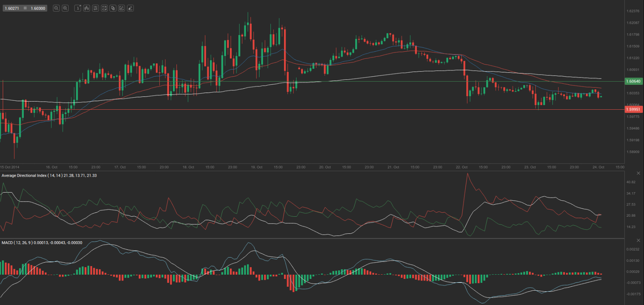Click the 22. Oct date on time axis
644x305 pixels.
[461, 167]
